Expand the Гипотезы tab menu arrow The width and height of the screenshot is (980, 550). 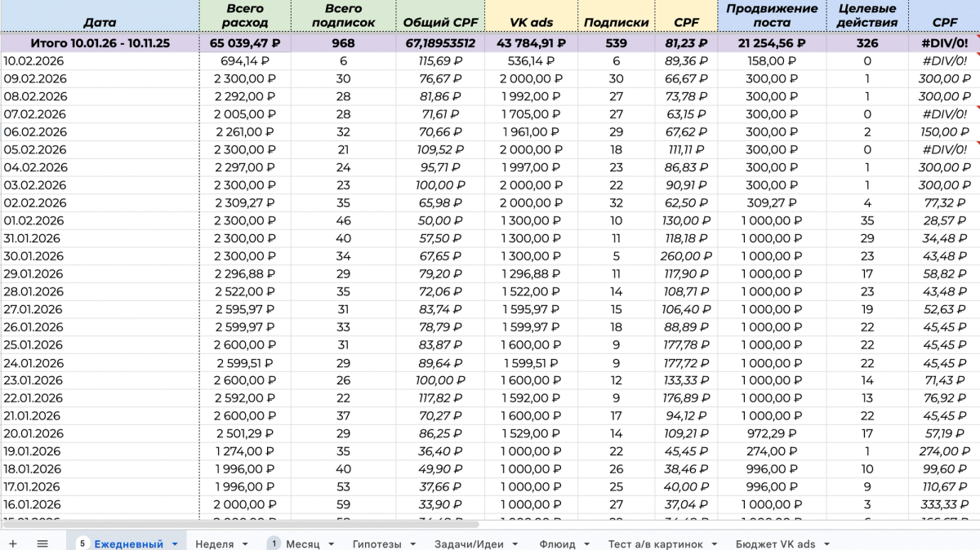[412, 544]
